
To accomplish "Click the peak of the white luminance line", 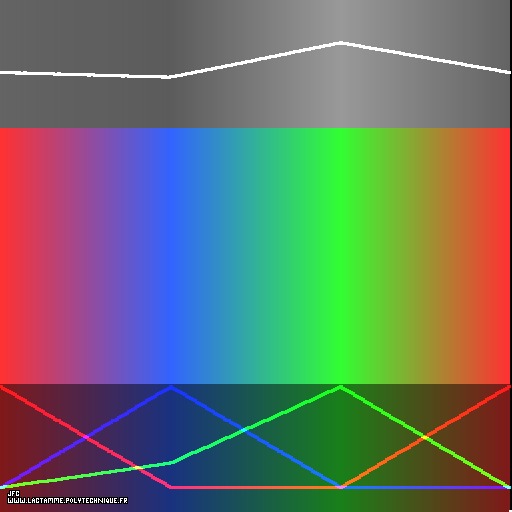I will tap(341, 43).
